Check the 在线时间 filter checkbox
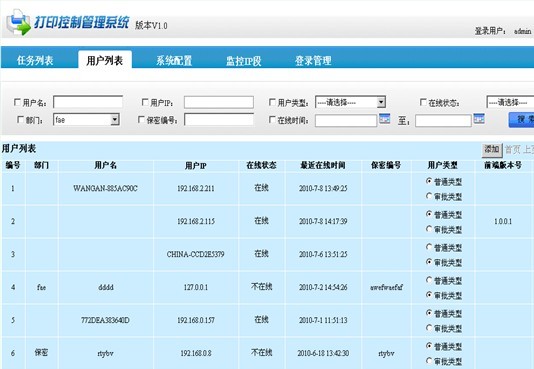Screen dimensions: 534x369 pyautogui.click(x=272, y=119)
